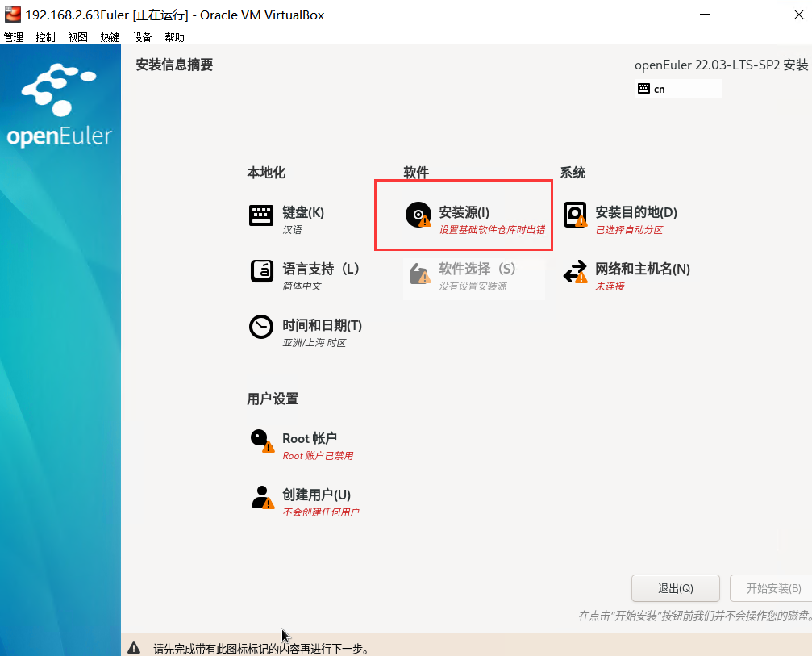Open the 帮助 menu
The image size is (812, 656).
point(174,37)
